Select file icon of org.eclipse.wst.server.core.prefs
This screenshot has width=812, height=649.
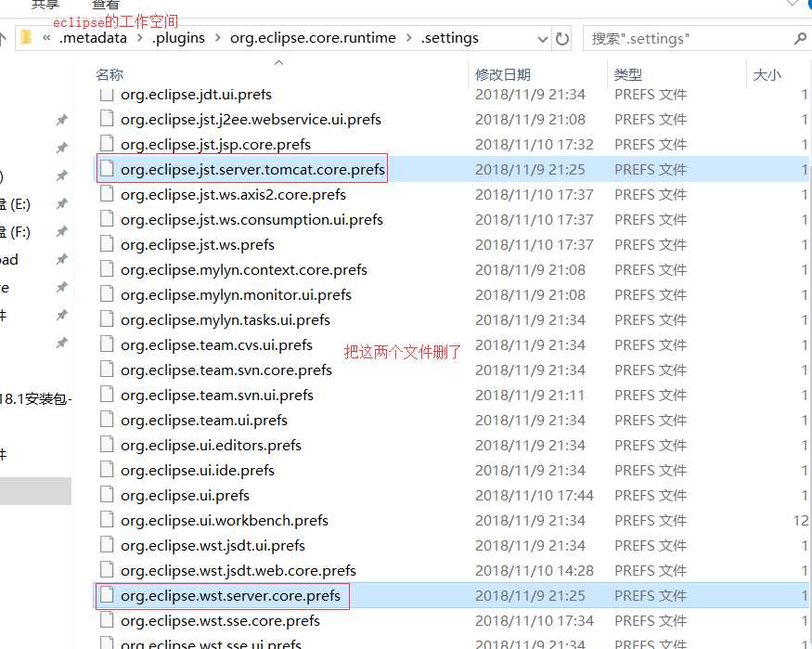coord(107,595)
